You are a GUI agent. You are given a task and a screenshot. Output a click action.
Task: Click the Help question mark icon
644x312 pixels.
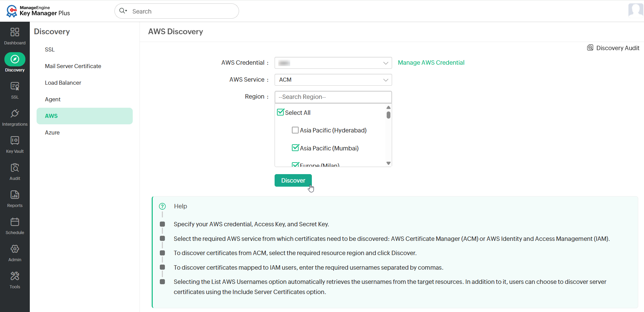click(163, 206)
